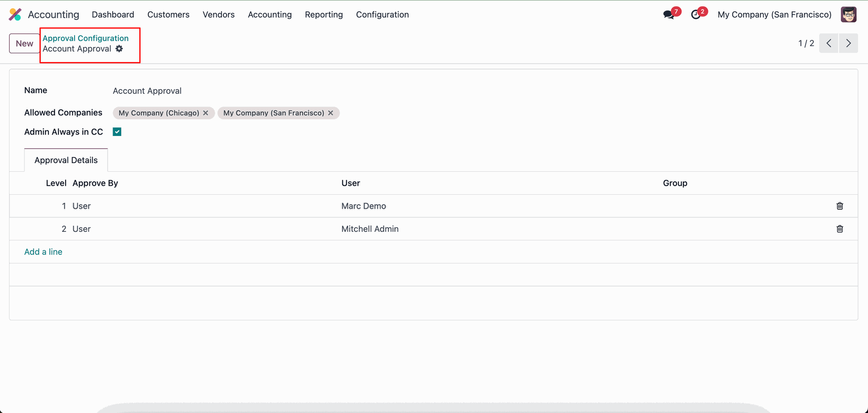Image resolution: width=868 pixels, height=413 pixels.
Task: Remove My Company (San Francisco) tag
Action: point(330,113)
